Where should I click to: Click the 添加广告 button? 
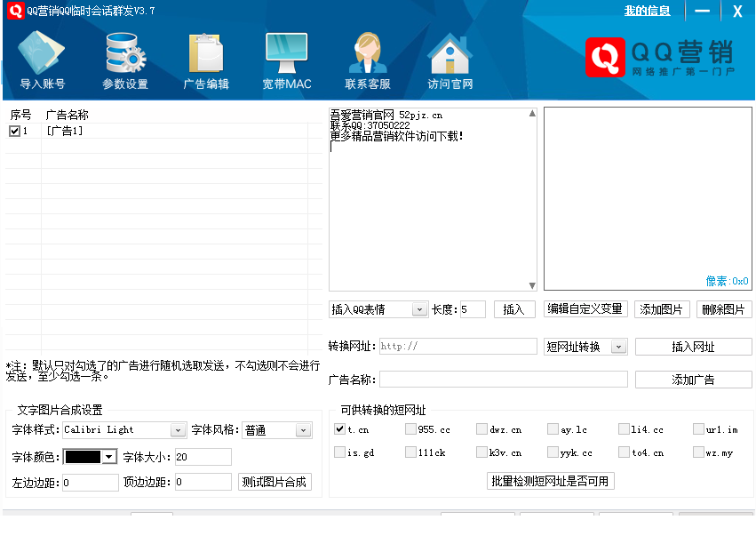(x=693, y=380)
